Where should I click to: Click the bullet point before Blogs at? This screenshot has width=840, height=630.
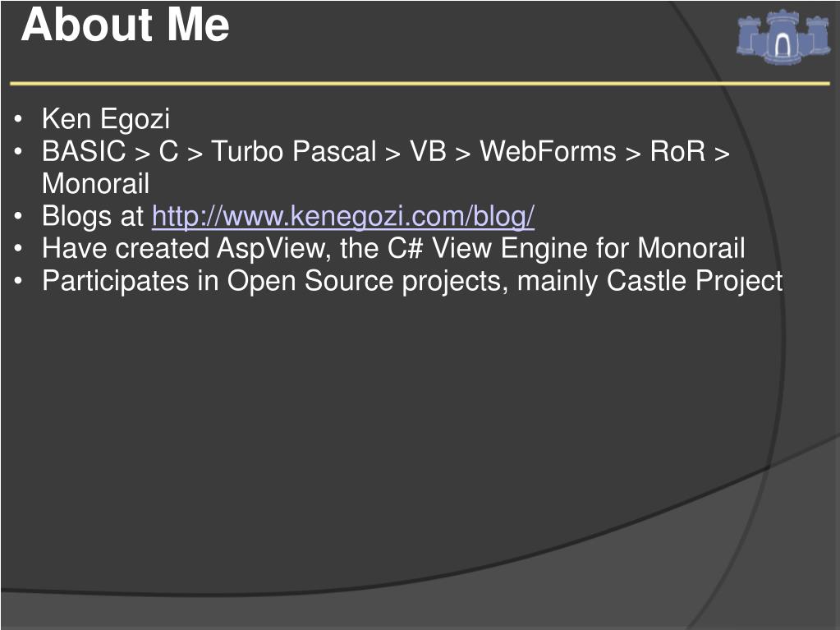(19, 216)
